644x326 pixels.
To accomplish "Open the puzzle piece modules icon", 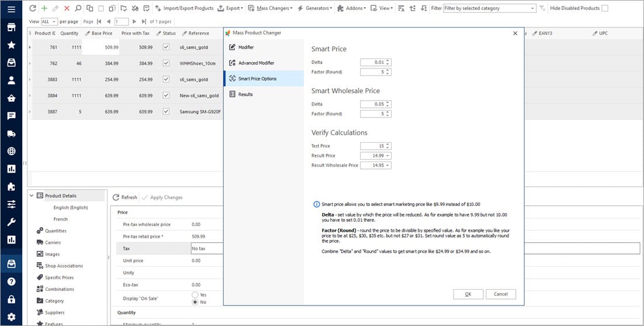I will [12, 187].
